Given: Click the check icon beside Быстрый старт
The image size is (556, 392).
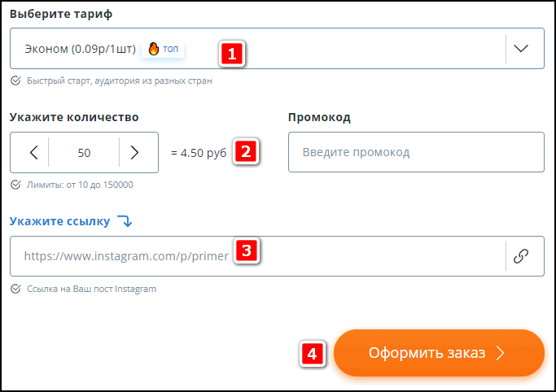Looking at the screenshot, I should (x=15, y=81).
